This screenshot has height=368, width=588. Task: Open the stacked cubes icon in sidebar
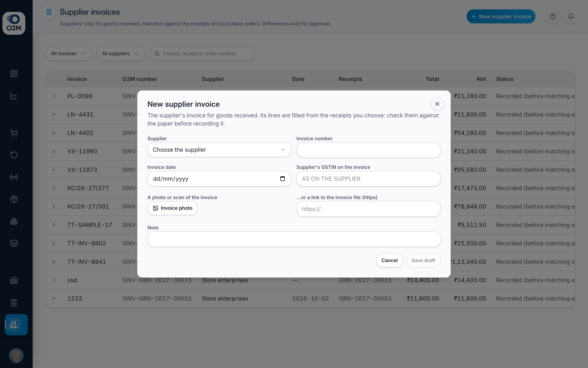click(x=14, y=221)
